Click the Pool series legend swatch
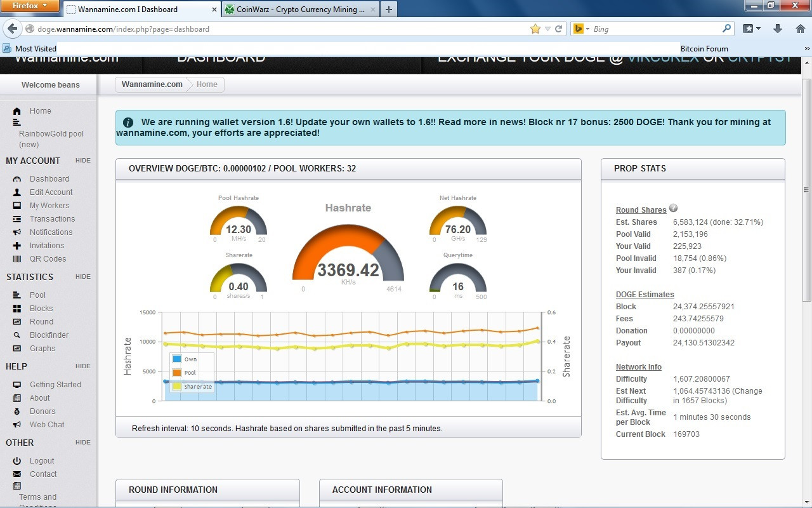Viewport: 812px width, 508px height. 177,373
